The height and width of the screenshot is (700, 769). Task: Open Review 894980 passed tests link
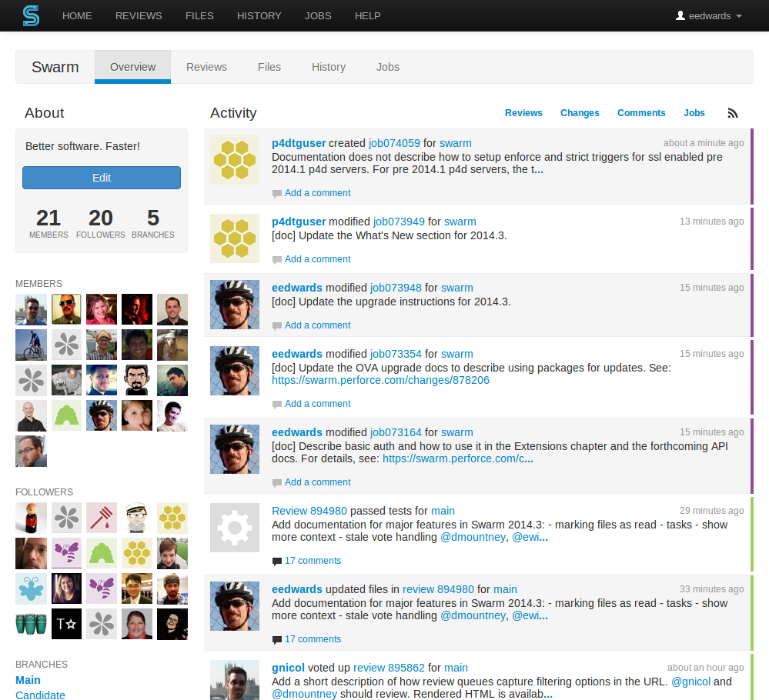coord(309,511)
